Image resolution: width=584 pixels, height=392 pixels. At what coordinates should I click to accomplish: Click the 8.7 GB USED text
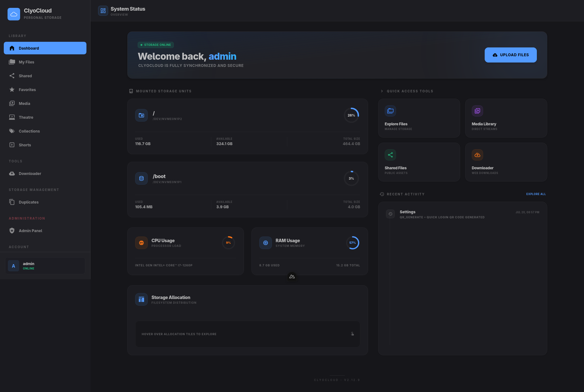[269, 265]
